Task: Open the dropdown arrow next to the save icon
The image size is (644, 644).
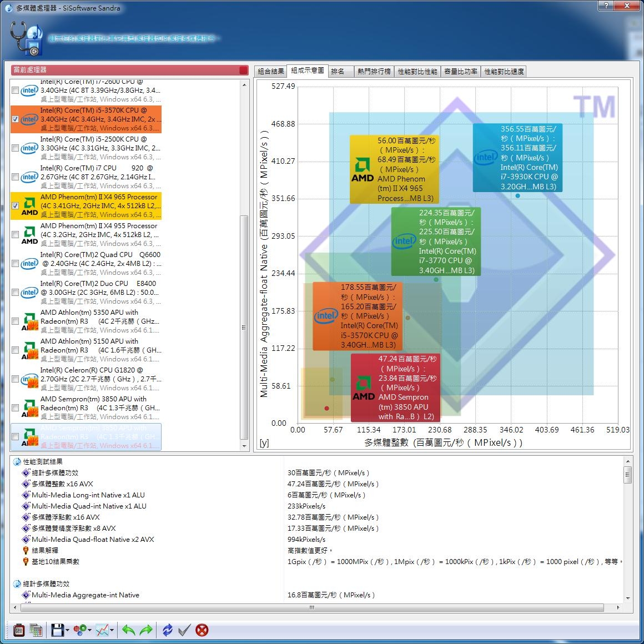Action: [67, 630]
